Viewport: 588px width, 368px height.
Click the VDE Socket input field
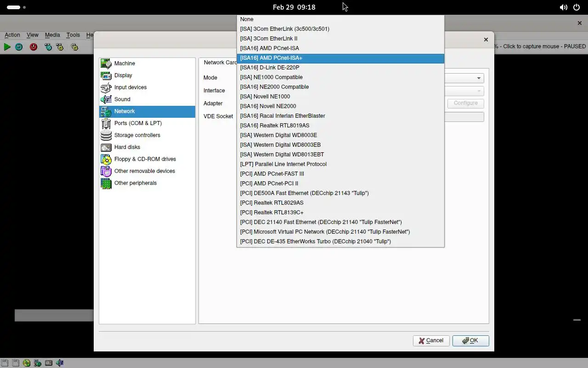[464, 117]
